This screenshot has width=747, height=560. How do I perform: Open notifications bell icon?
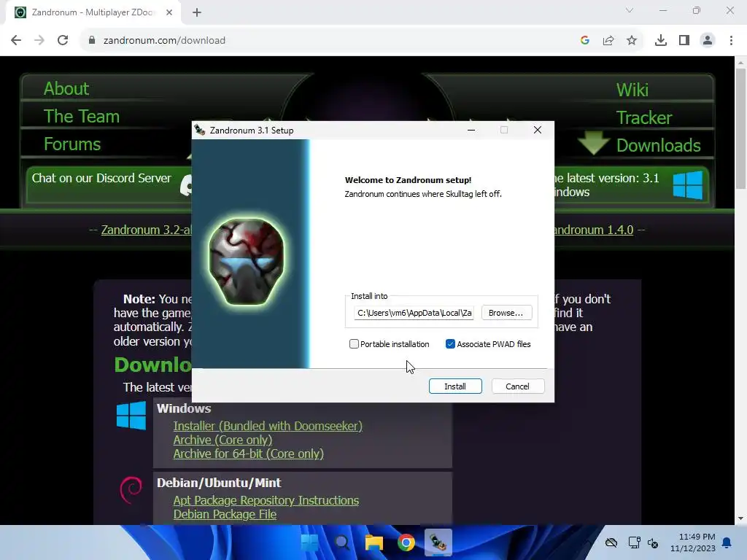[x=727, y=542]
